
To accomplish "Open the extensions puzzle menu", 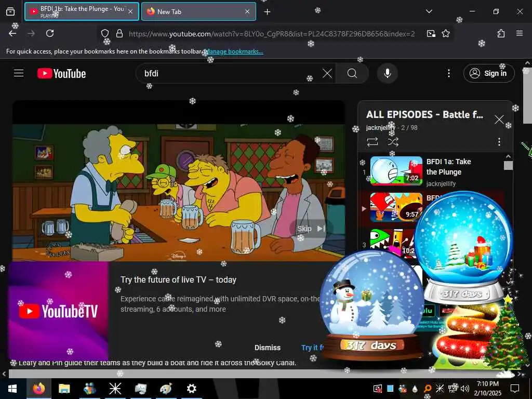I will (x=501, y=33).
